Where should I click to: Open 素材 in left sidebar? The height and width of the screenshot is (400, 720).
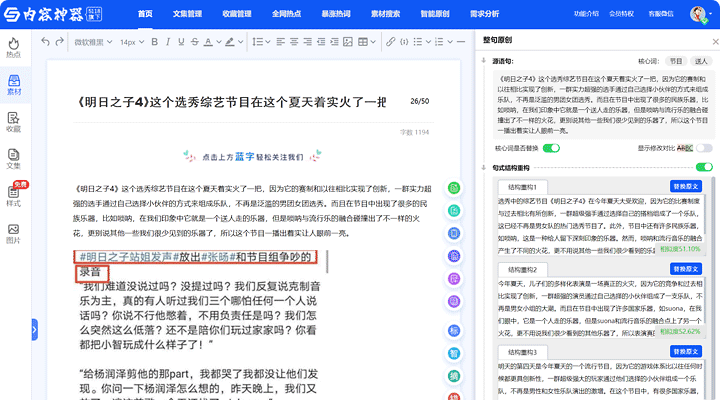tap(14, 85)
